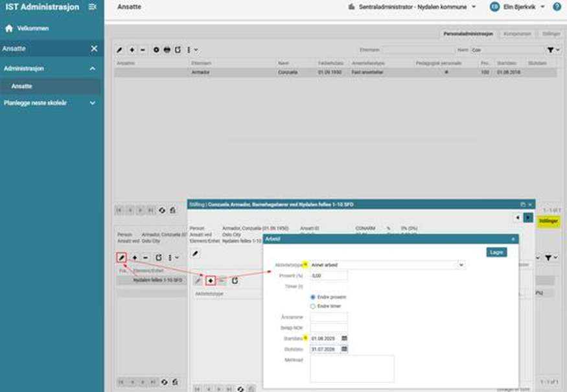Open the help question mark icon
Viewport: 567px width, 392px height.
pyautogui.click(x=557, y=6)
